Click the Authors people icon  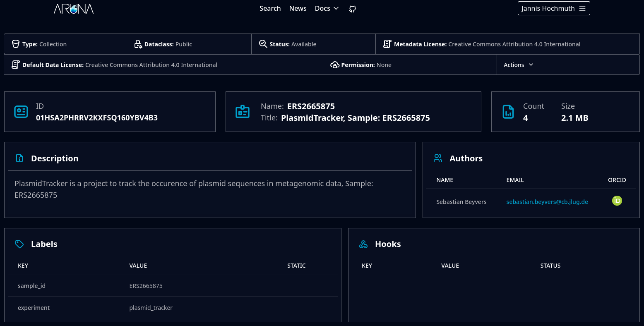(x=438, y=158)
